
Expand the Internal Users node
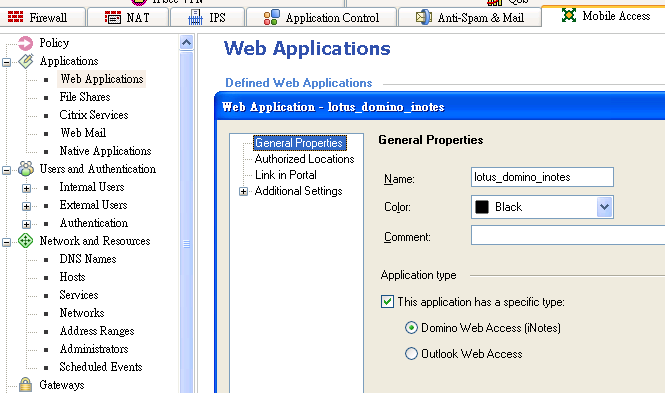26,188
